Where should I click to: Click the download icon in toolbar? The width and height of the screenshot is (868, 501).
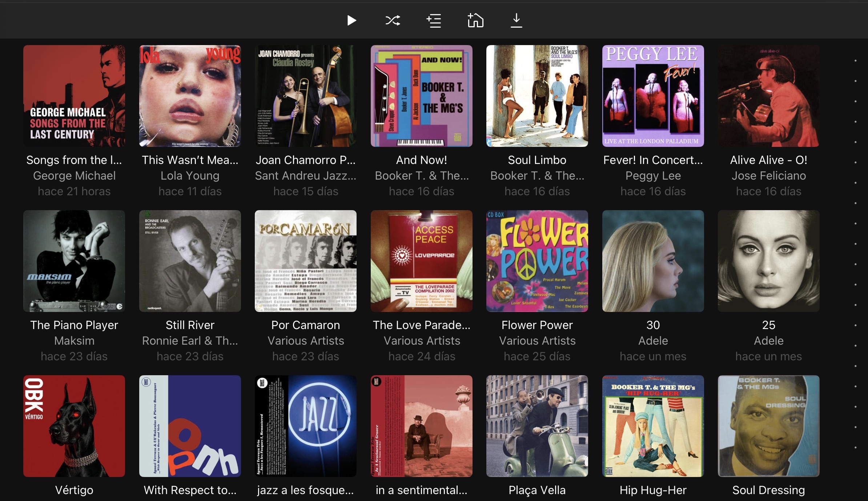click(x=516, y=20)
